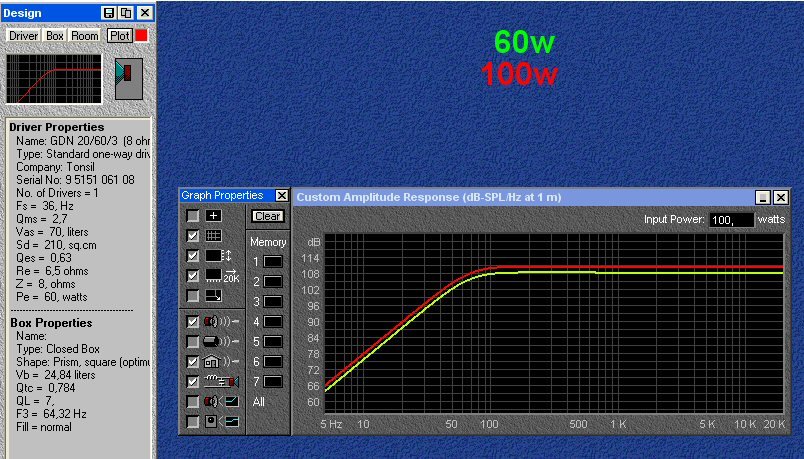Open the Driver tab in Design

coord(24,36)
